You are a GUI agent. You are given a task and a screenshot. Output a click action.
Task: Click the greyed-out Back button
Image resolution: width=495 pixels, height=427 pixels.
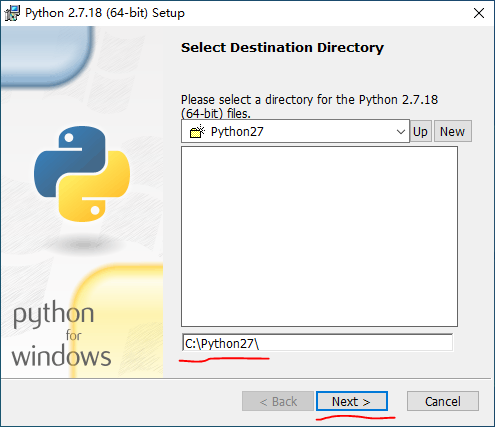pos(278,401)
